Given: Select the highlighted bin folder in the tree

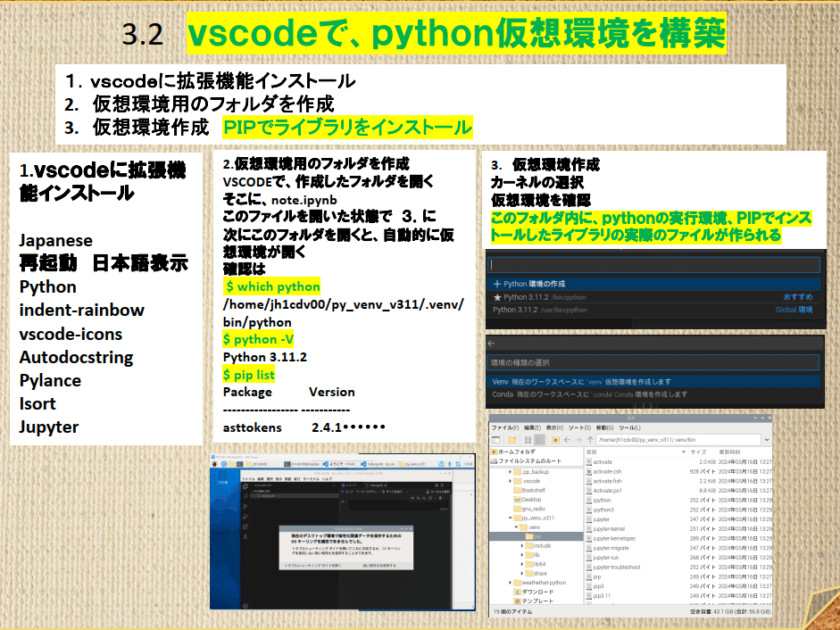Looking at the screenshot, I should tap(536, 537).
